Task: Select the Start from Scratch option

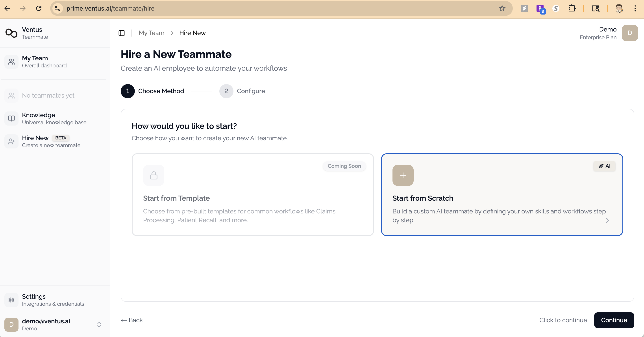Action: (x=502, y=195)
